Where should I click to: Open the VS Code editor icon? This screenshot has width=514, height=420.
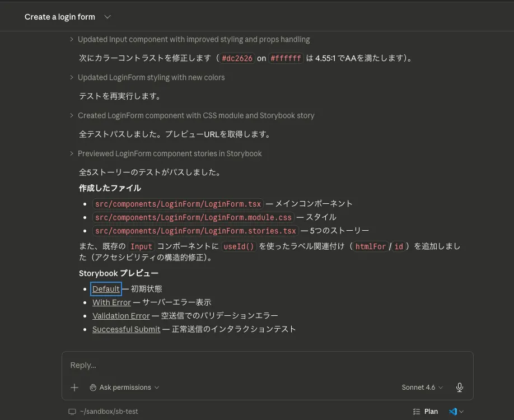(x=453, y=412)
